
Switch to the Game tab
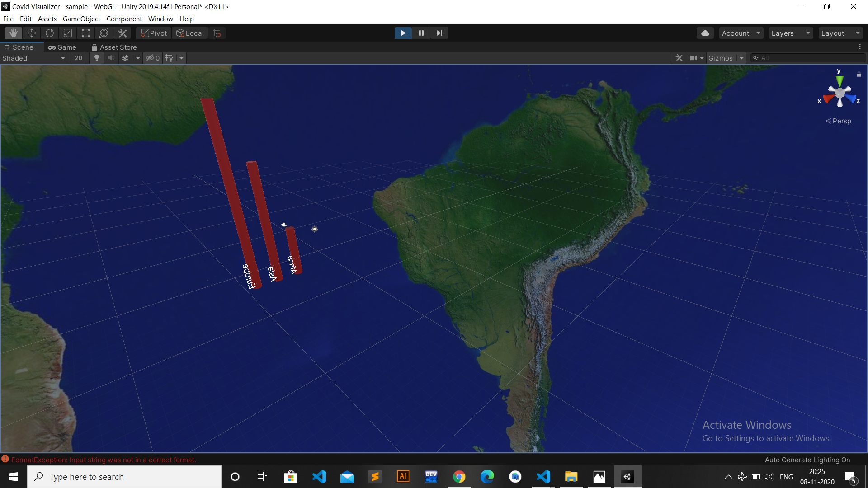coord(62,47)
